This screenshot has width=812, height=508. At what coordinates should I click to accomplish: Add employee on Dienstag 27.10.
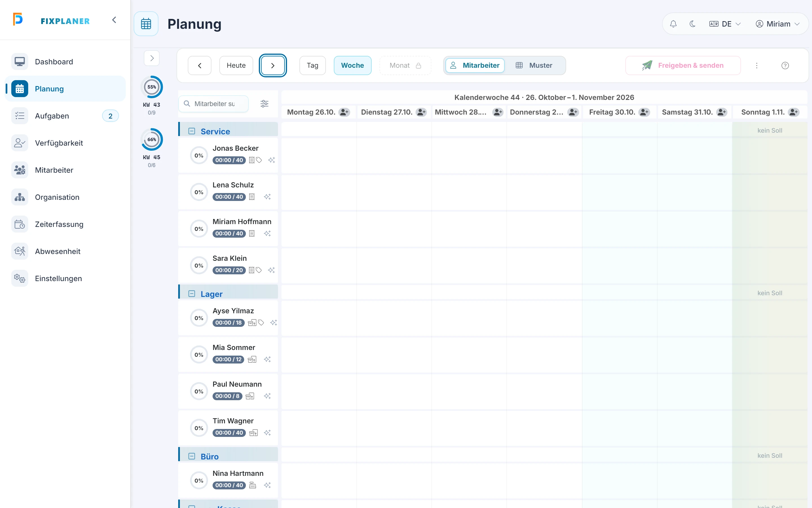point(421,112)
